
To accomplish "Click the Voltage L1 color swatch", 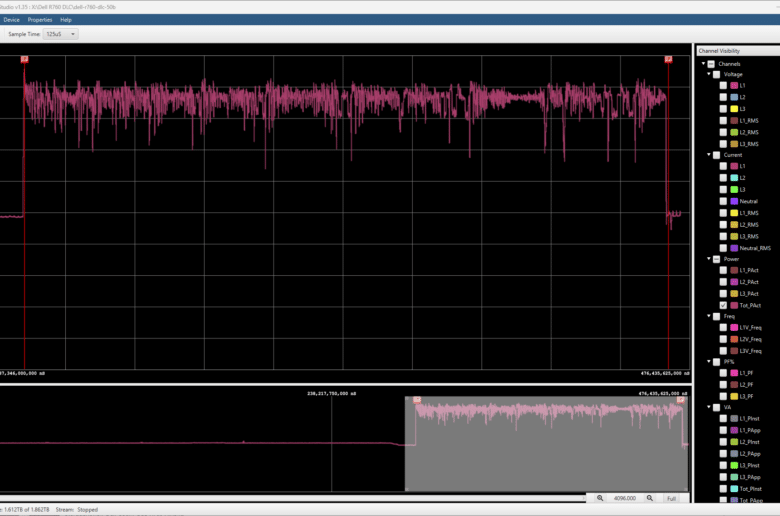I will [x=734, y=86].
